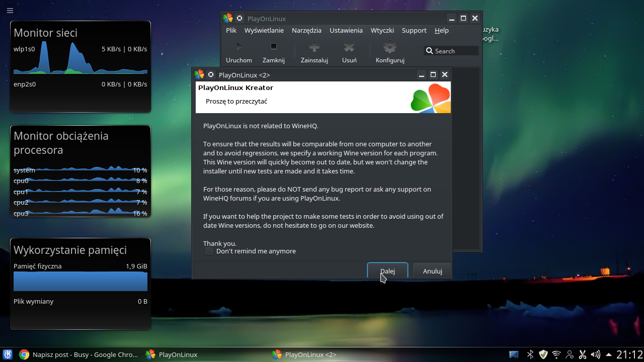This screenshot has width=644, height=362.
Task: Open the KDE application launcher icon
Action: (8, 354)
